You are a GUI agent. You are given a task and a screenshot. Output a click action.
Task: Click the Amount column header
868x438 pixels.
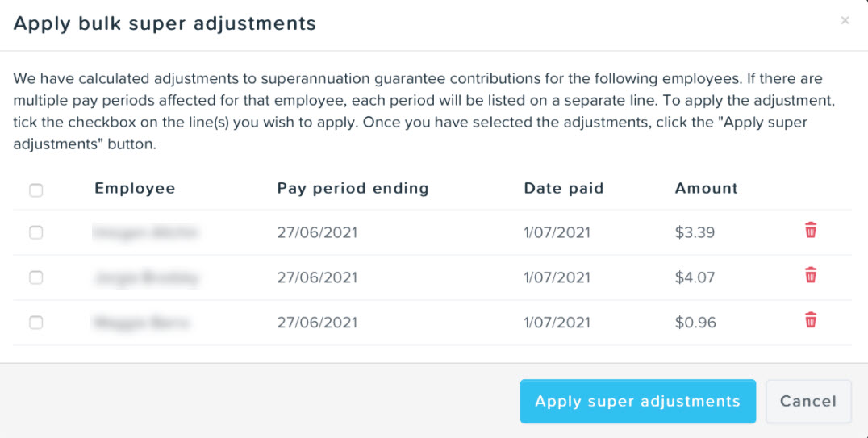coord(707,189)
